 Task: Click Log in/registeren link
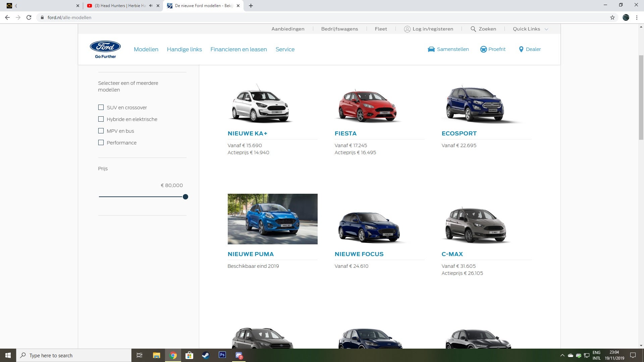point(433,29)
